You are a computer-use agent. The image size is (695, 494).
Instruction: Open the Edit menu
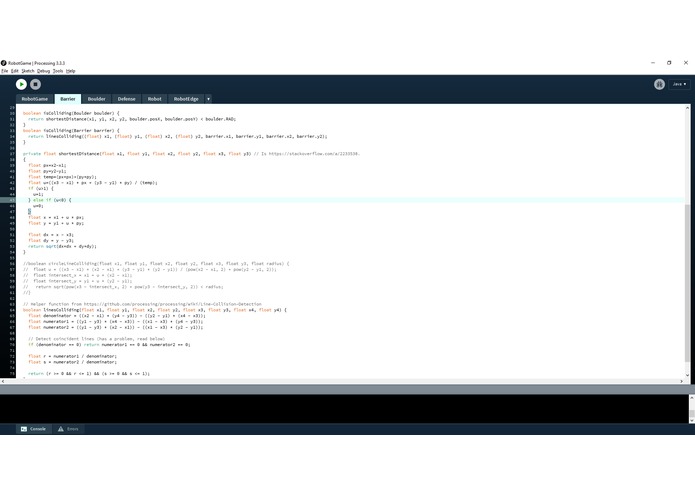(x=15, y=71)
